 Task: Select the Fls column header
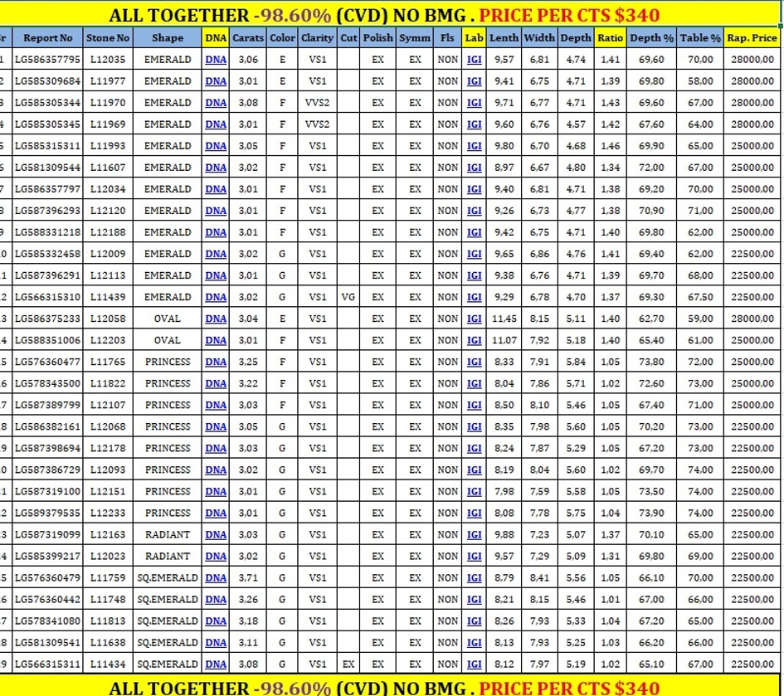(x=447, y=38)
